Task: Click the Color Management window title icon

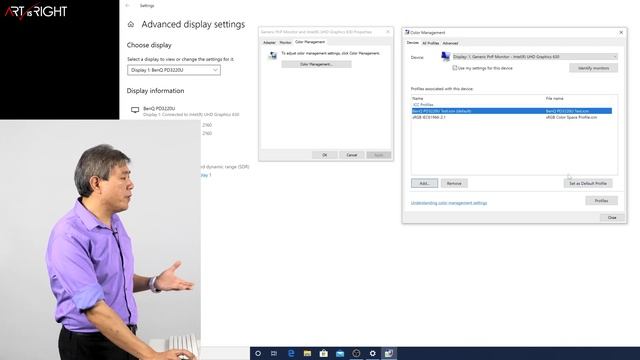Action: 407,32
